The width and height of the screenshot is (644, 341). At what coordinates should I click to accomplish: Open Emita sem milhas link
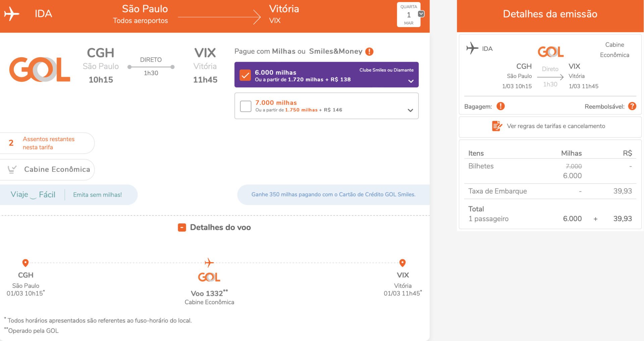(x=97, y=195)
